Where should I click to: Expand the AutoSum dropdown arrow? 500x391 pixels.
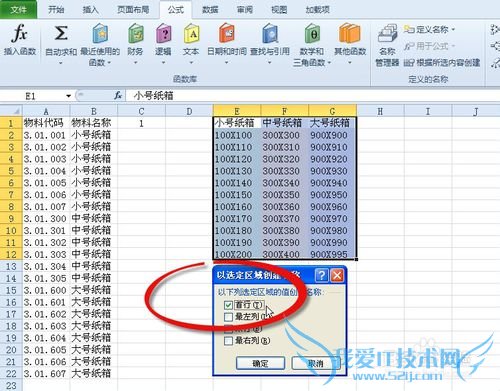pyautogui.click(x=61, y=62)
